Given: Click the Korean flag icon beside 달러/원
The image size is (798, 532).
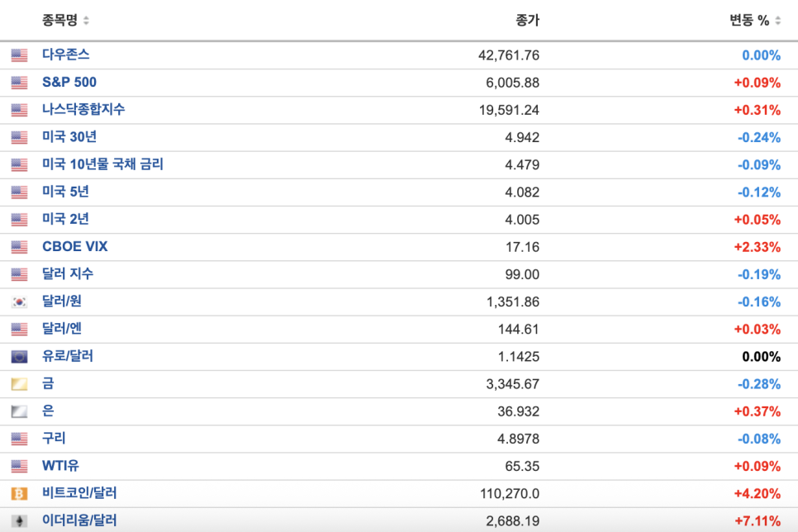Looking at the screenshot, I should (x=19, y=302).
